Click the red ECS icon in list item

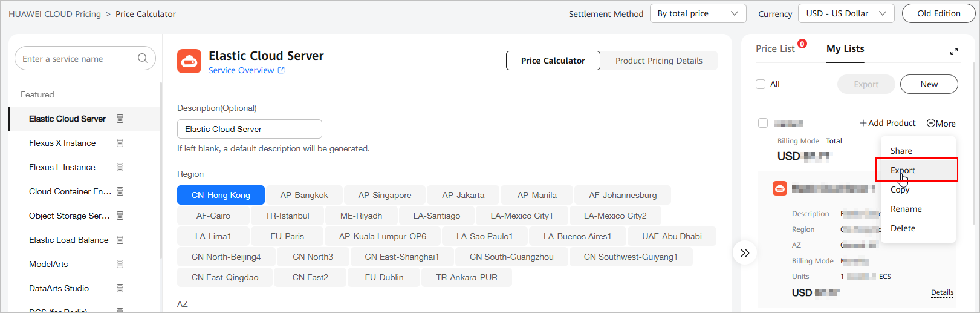[780, 188]
